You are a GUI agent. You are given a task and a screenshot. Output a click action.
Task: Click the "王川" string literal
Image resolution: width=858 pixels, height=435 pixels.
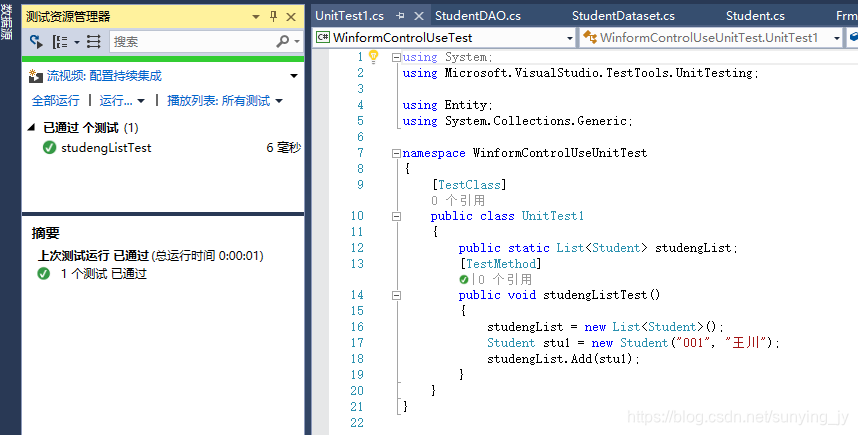pos(745,343)
